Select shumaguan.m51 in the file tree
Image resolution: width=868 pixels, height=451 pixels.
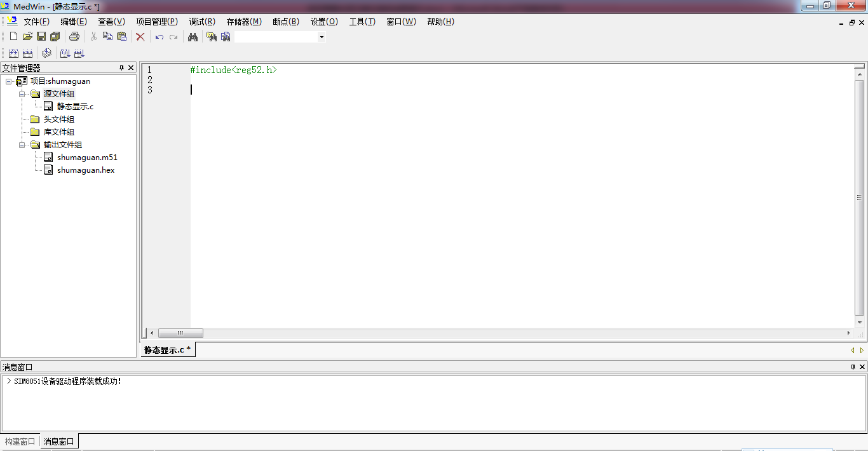(87, 158)
